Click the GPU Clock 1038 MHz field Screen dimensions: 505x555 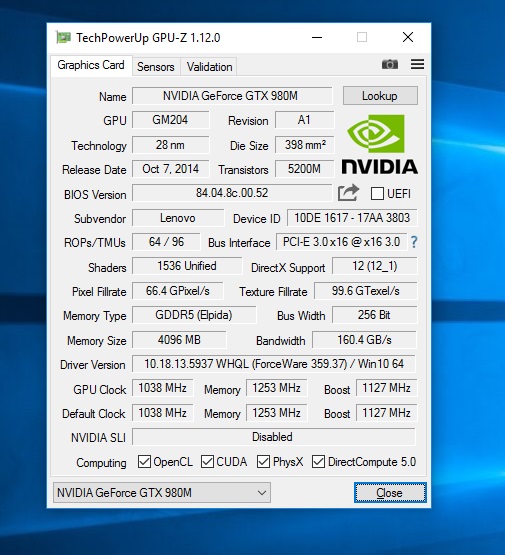tap(163, 388)
